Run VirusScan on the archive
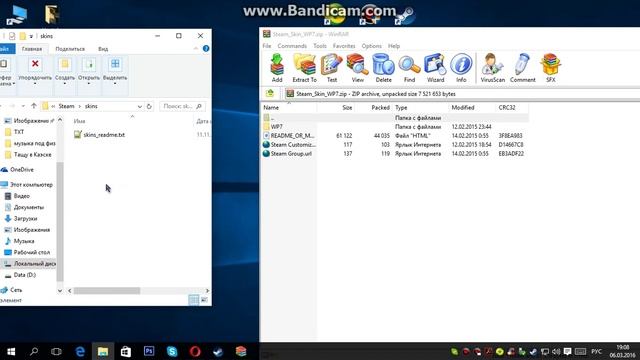 pyautogui.click(x=492, y=68)
